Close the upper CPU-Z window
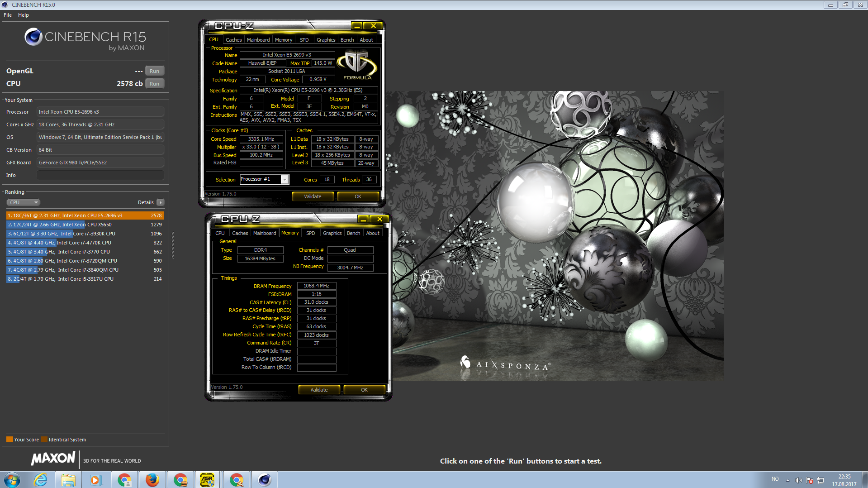Viewport: 868px width, 488px height. pyautogui.click(x=374, y=26)
